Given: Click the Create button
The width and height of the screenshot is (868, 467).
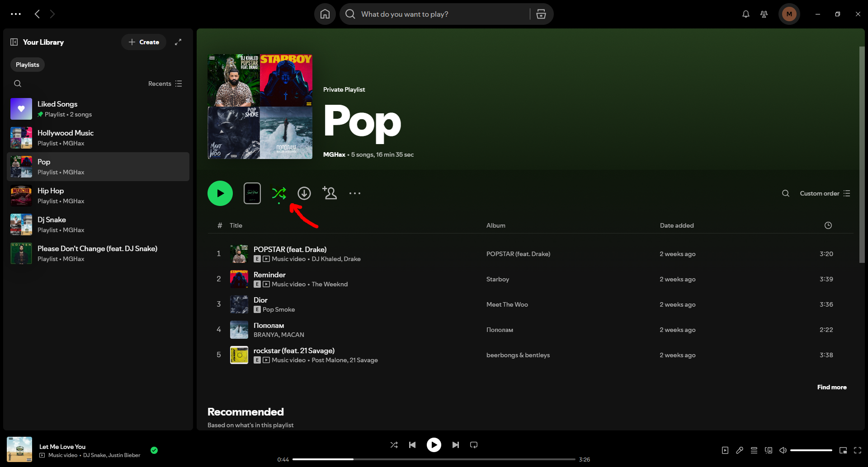Looking at the screenshot, I should (144, 42).
